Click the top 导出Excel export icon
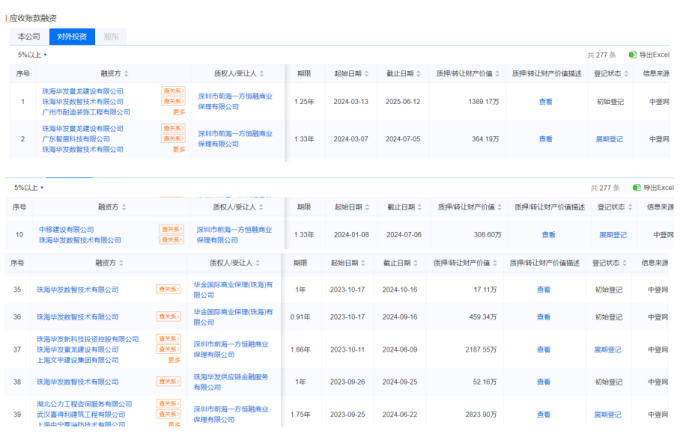The width and height of the screenshot is (693, 435). (632, 54)
